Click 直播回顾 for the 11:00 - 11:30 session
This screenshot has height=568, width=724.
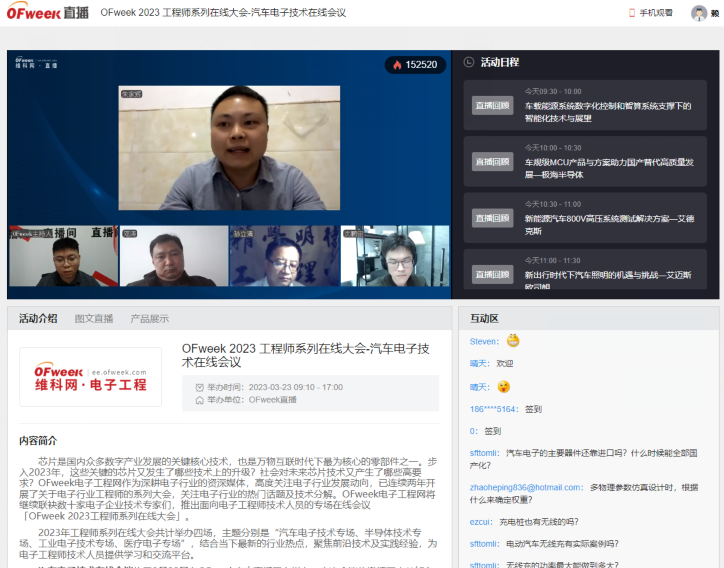point(492,274)
